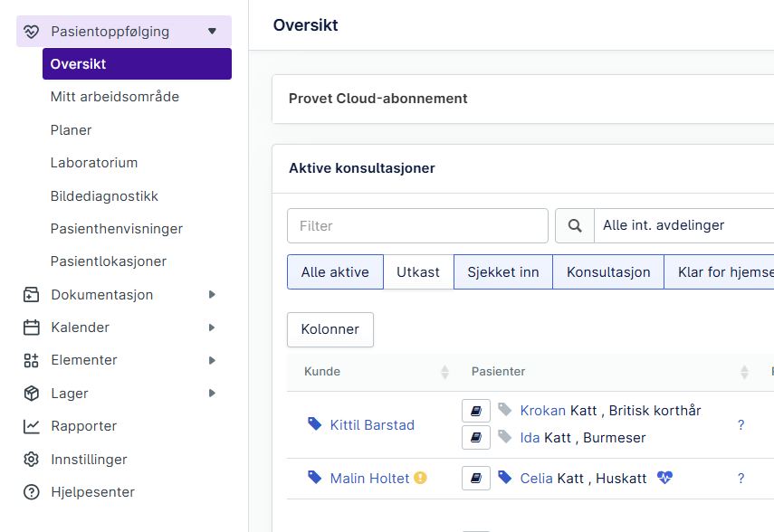Open customer Kittil Barstad
Viewport: 774px width, 532px height.
(372, 425)
